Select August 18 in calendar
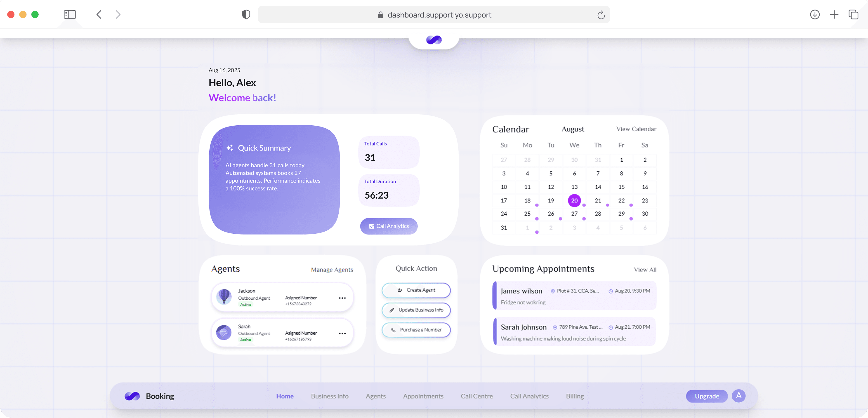 pyautogui.click(x=527, y=201)
